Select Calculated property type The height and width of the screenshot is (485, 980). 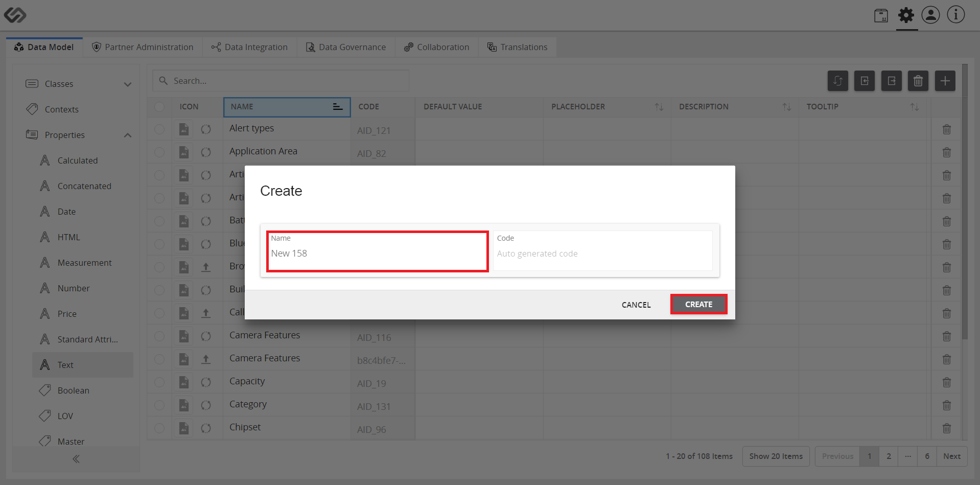click(78, 160)
